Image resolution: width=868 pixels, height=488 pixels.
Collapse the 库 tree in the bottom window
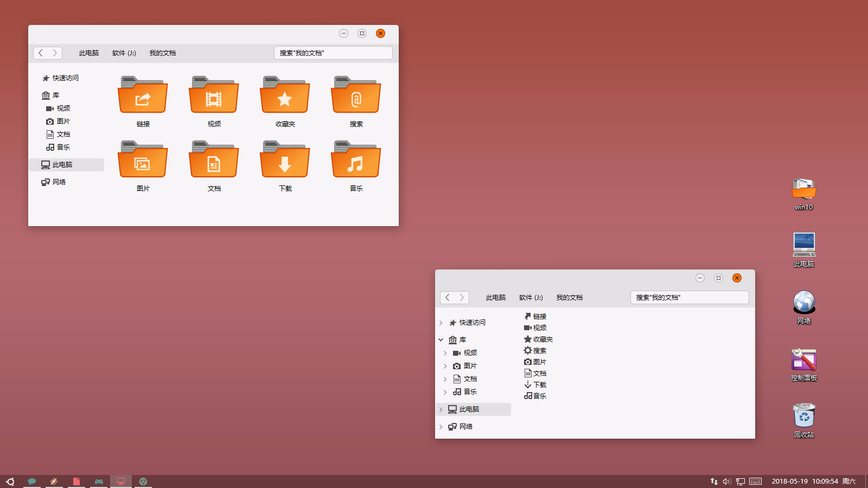[441, 339]
